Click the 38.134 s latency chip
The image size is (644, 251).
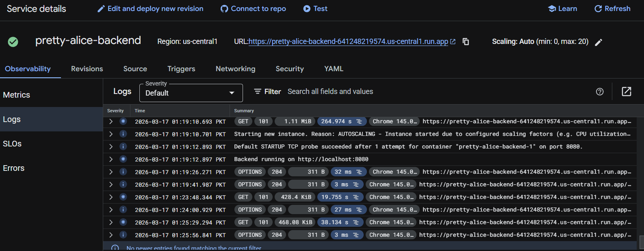pyautogui.click(x=340, y=222)
